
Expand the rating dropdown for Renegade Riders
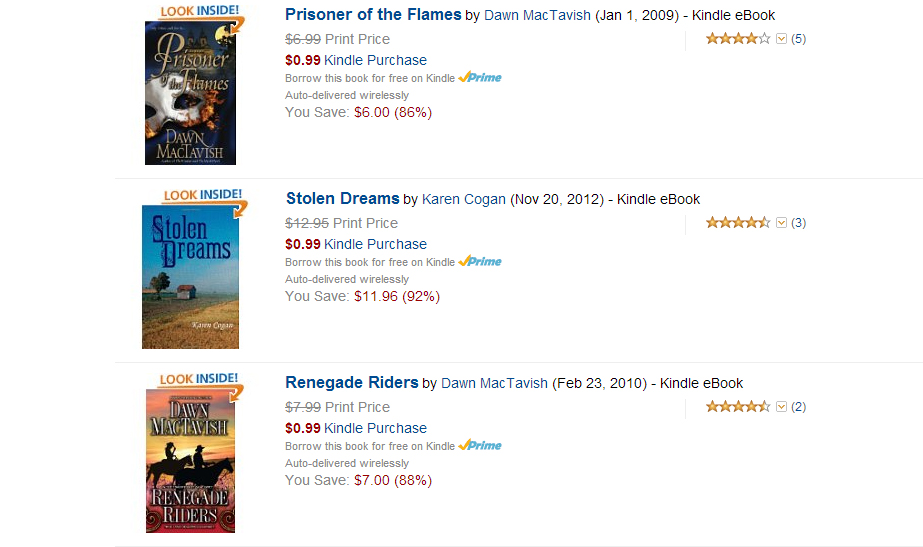782,407
